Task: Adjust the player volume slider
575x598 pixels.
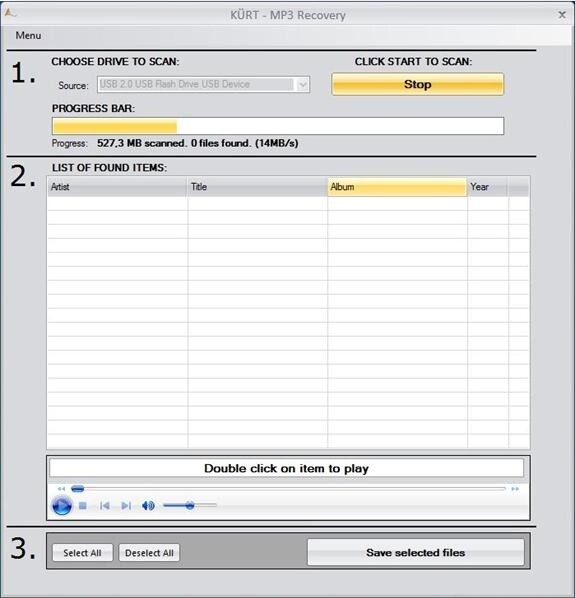Action: tap(190, 506)
